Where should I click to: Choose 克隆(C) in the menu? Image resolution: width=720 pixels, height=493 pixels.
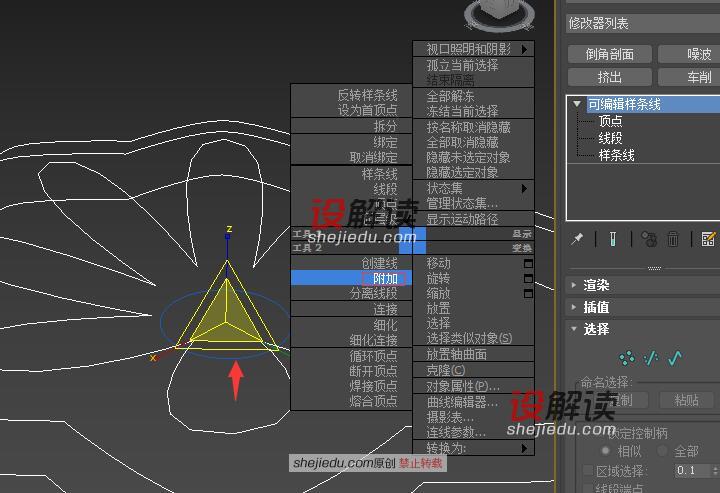[x=473, y=370]
